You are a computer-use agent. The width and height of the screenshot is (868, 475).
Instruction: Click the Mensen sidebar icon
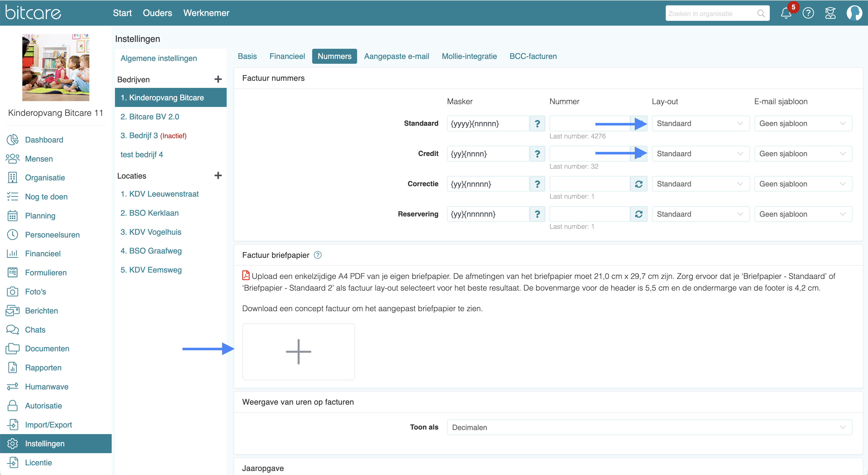click(x=12, y=159)
